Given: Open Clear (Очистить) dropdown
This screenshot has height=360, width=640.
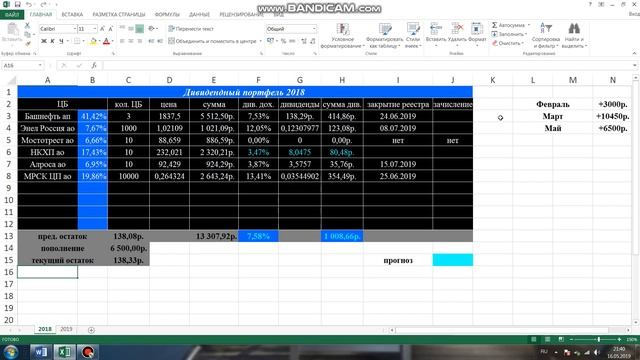Looking at the screenshot, I should (x=508, y=43).
